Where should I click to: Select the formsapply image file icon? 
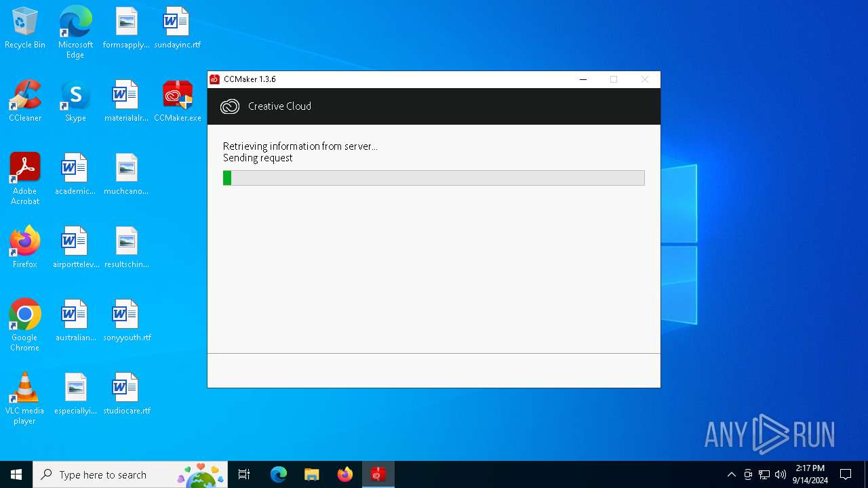tap(126, 28)
